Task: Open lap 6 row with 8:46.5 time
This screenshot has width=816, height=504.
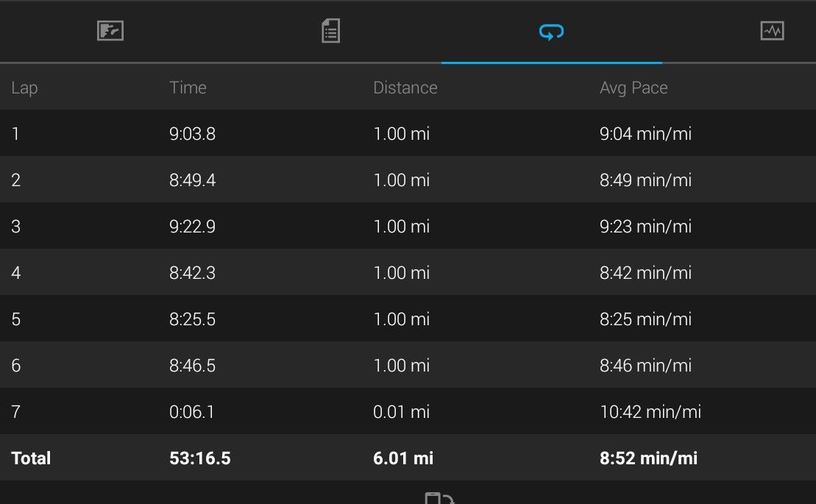Action: [408, 365]
